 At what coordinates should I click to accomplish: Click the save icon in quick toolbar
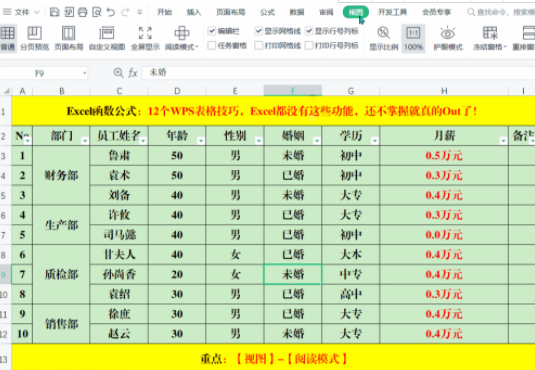(x=55, y=12)
